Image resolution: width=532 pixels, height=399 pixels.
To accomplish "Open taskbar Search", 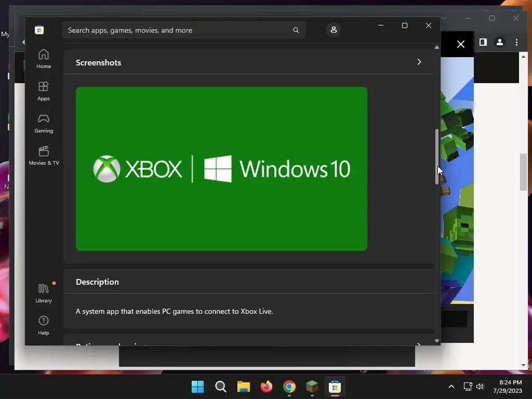I will pos(220,387).
